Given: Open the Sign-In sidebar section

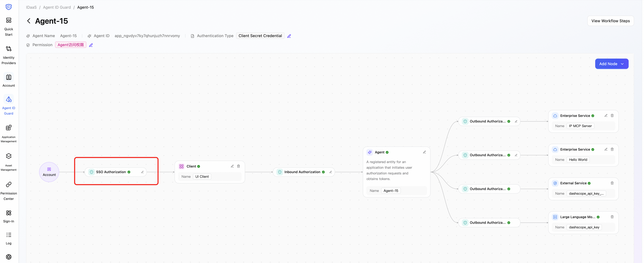Looking at the screenshot, I should tap(9, 216).
